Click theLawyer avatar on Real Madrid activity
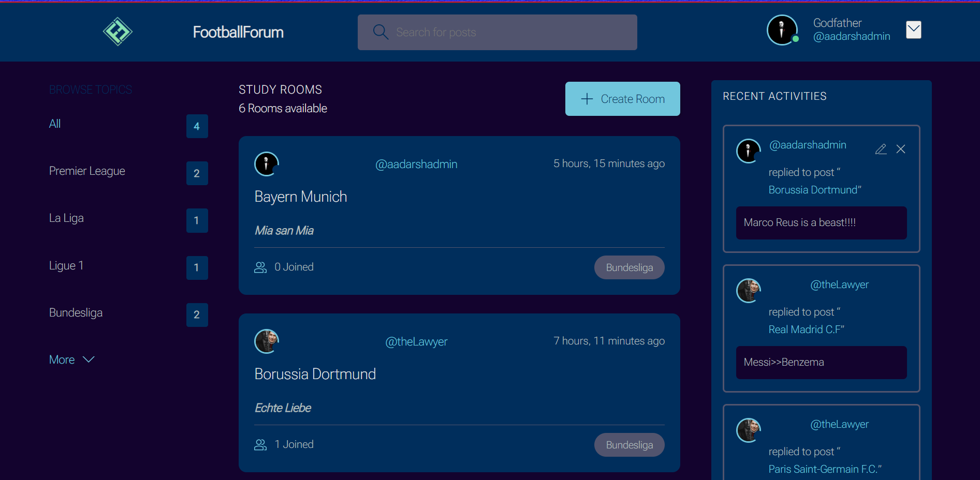 coord(749,290)
